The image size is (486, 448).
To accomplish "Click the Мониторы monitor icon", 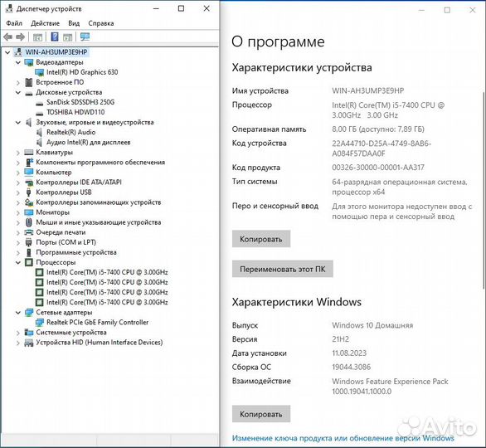I will click(x=29, y=212).
